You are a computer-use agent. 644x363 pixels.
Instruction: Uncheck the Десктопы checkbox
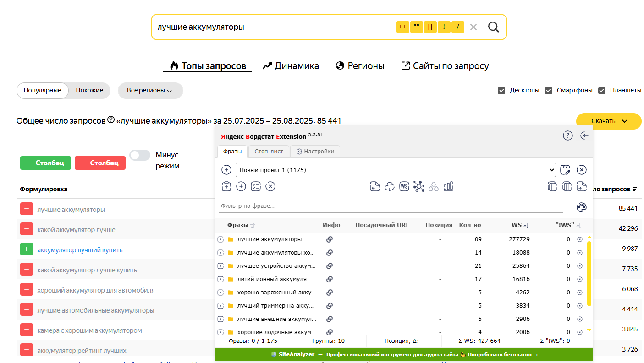501,91
